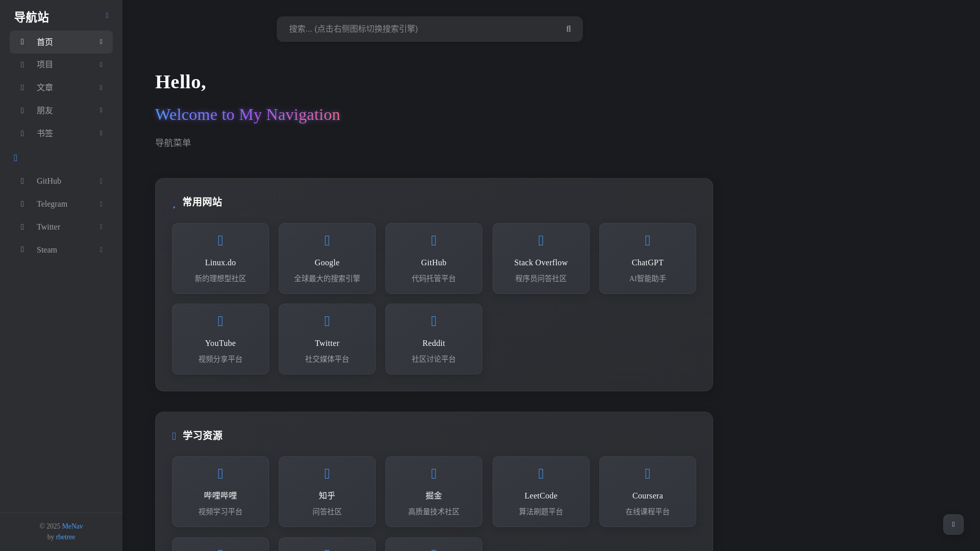Open the MeNav footer link
The height and width of the screenshot is (551, 980).
click(72, 526)
